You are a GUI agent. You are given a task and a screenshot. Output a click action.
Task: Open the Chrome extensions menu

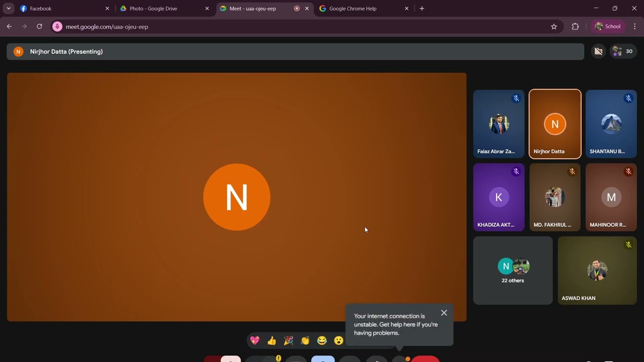click(576, 27)
